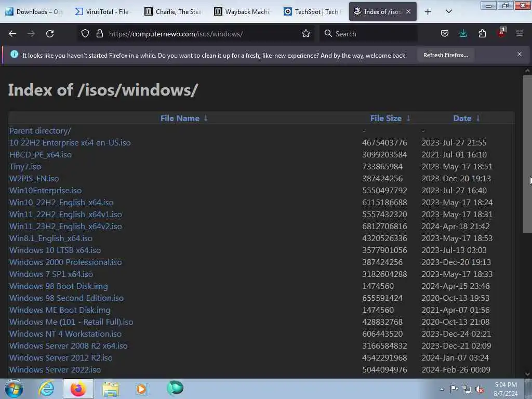
Task: Download Windows 7 SP1 x64.iso
Action: (x=51, y=274)
